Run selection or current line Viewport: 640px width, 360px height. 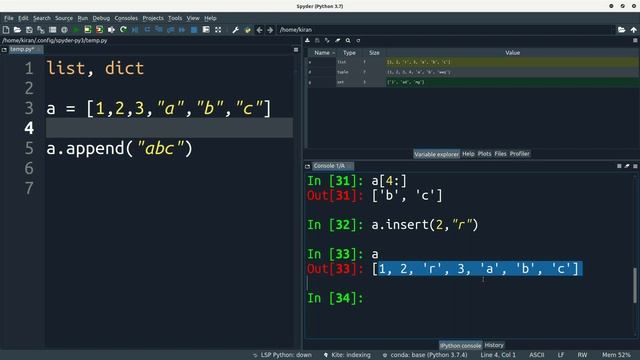point(111,30)
